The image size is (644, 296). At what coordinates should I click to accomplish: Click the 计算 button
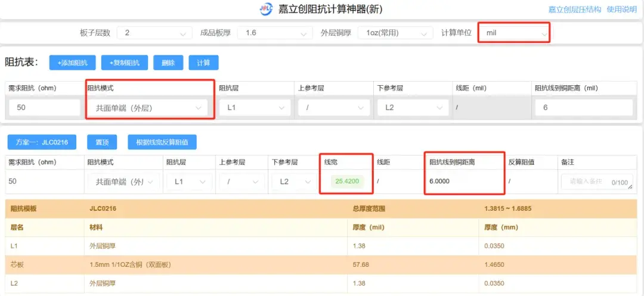pos(203,63)
